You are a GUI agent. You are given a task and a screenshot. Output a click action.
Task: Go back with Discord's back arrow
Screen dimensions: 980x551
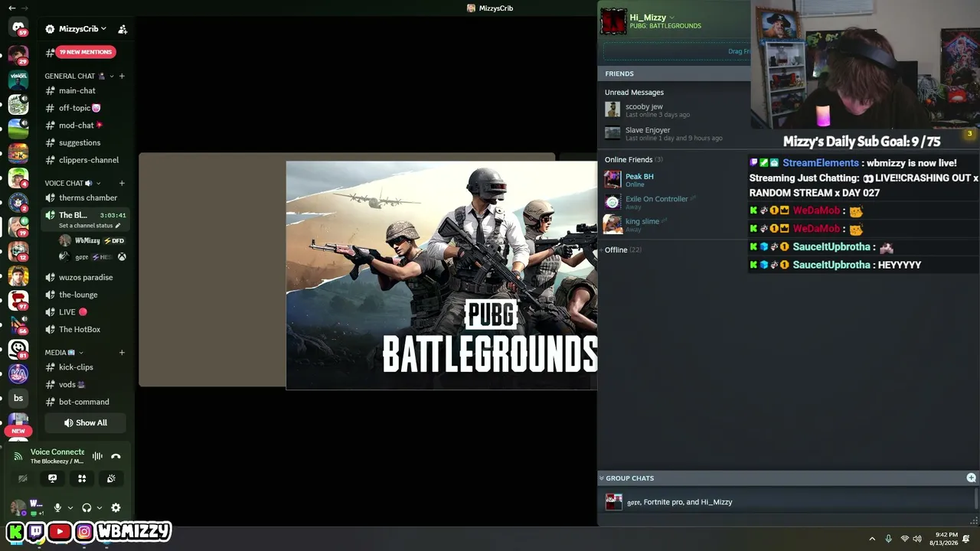(x=11, y=8)
